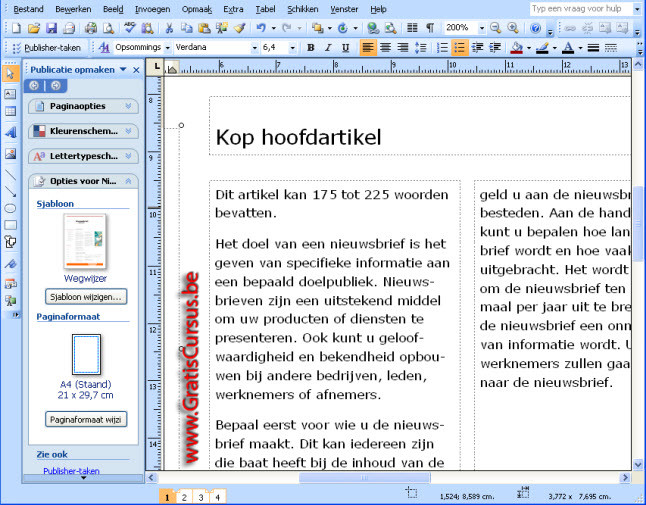Open the Opmaak menu
The image size is (646, 505).
point(197,9)
